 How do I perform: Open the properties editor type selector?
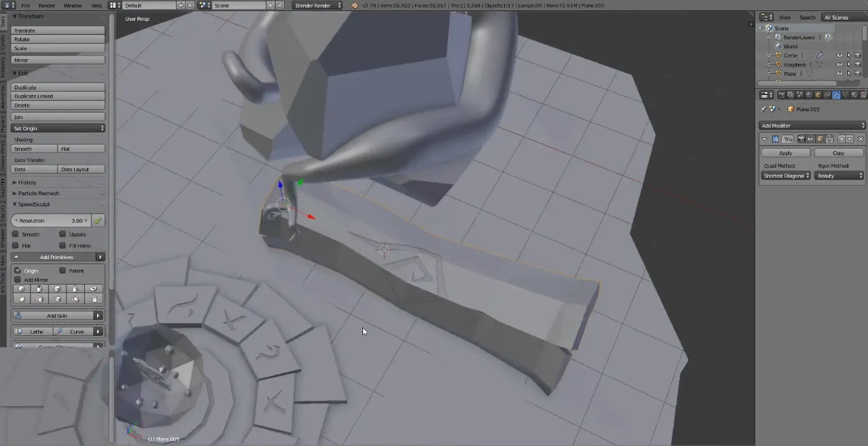pos(766,95)
